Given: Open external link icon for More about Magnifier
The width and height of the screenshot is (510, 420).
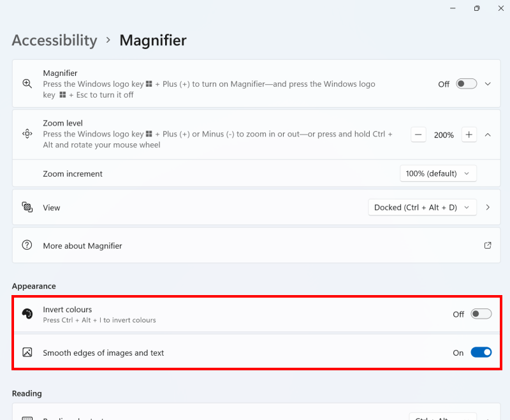Looking at the screenshot, I should 488,245.
